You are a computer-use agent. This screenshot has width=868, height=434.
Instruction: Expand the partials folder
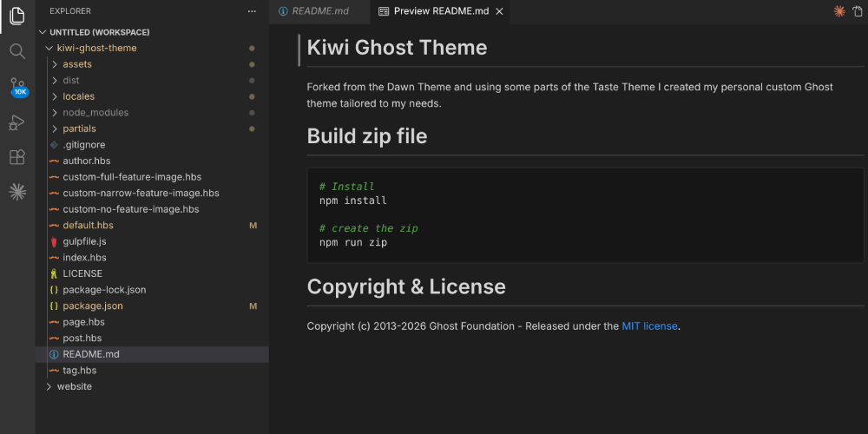point(152,128)
